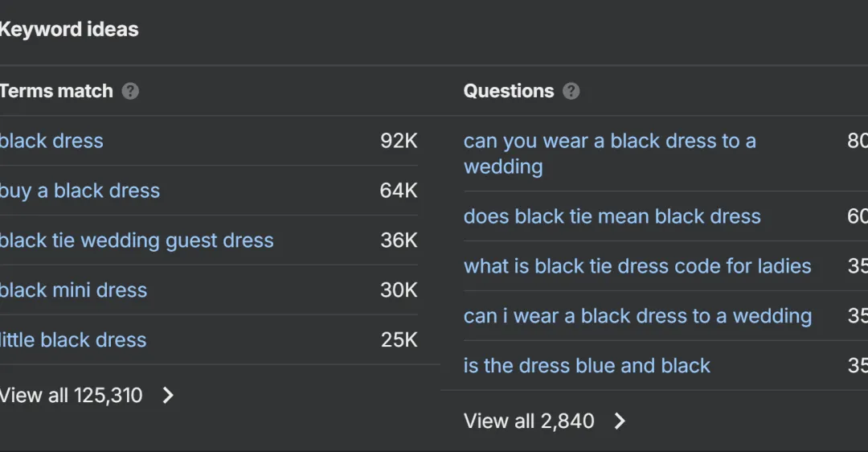Click the 92K volume for black dress
Image resolution: width=868 pixels, height=452 pixels.
click(399, 141)
